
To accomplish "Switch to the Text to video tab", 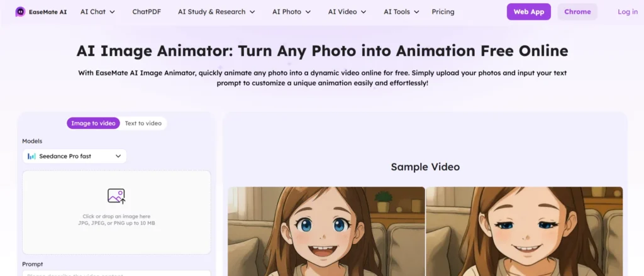I will (x=143, y=123).
